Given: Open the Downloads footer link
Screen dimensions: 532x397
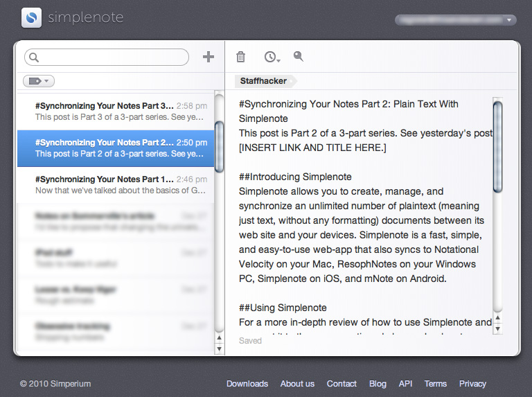Looking at the screenshot, I should click(x=247, y=384).
